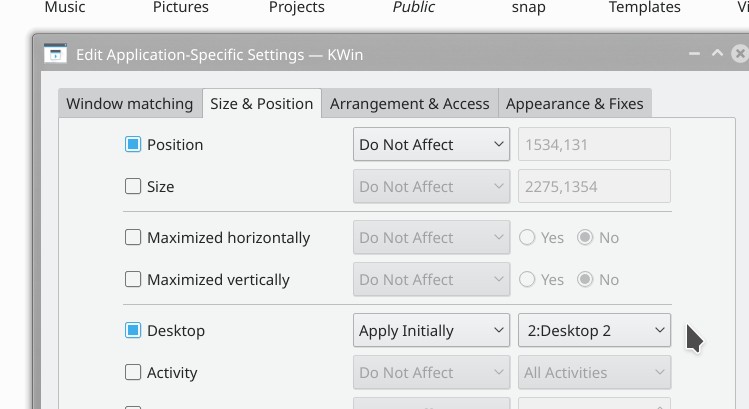Select the Size & Position tab
This screenshot has height=409, width=749.
coord(262,104)
